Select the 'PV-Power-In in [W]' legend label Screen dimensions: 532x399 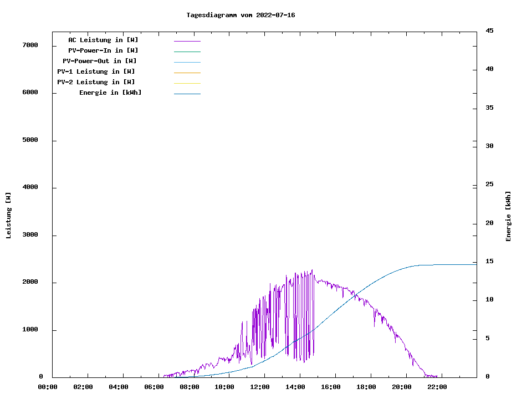click(x=107, y=50)
